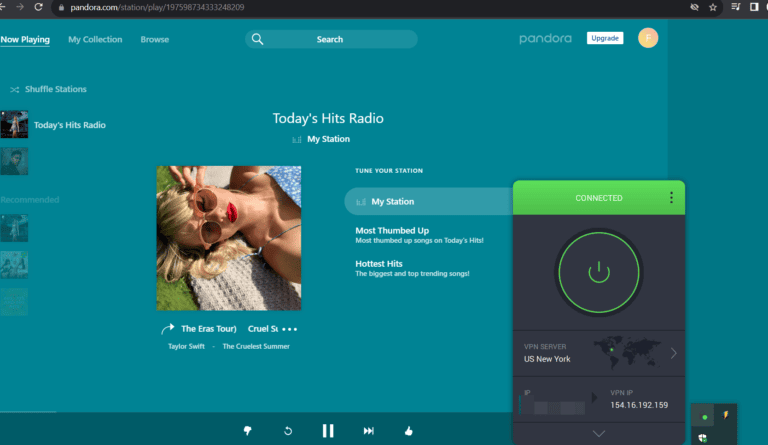768x445 pixels.
Task: Pause the playing song
Action: tap(328, 431)
